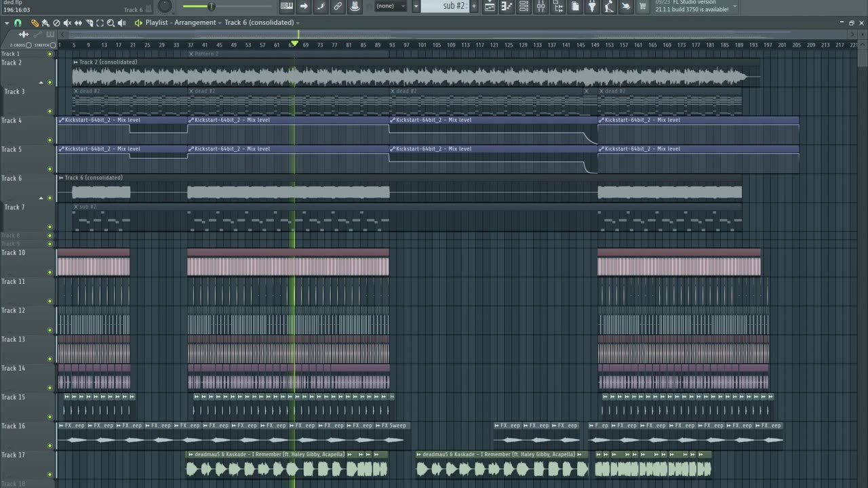
Task: Open the (none) snap selector dropdown
Action: [390, 6]
